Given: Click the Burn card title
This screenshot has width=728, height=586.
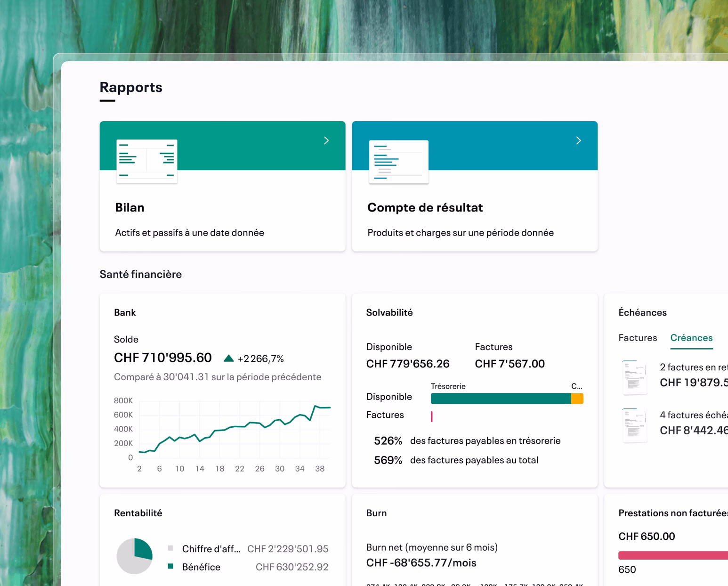Looking at the screenshot, I should pyautogui.click(x=376, y=513).
